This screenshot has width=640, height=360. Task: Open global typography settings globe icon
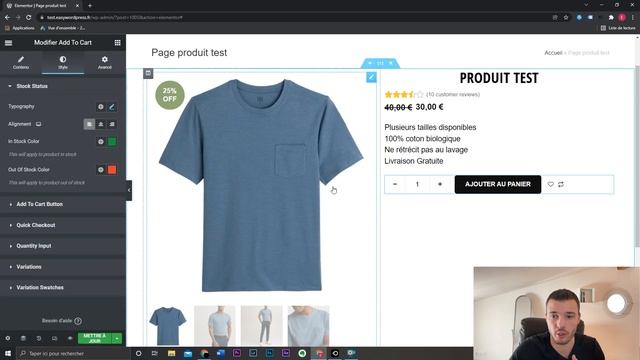tap(101, 107)
